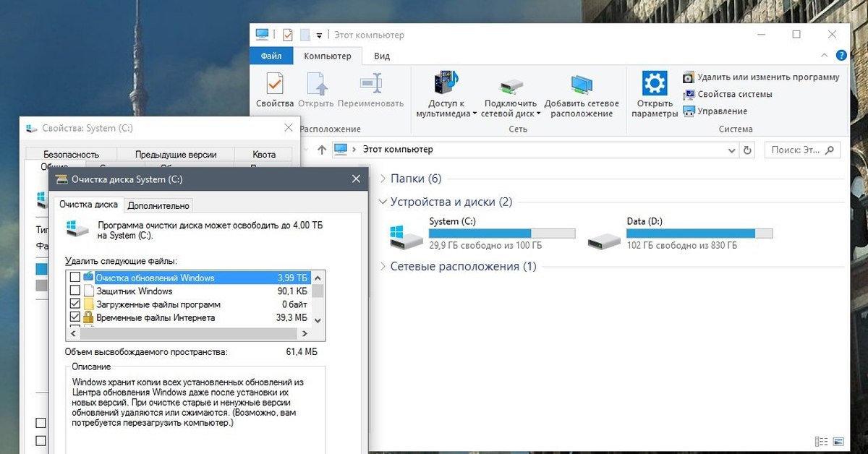Tick the Защитник Windows checkbox

pos(75,291)
